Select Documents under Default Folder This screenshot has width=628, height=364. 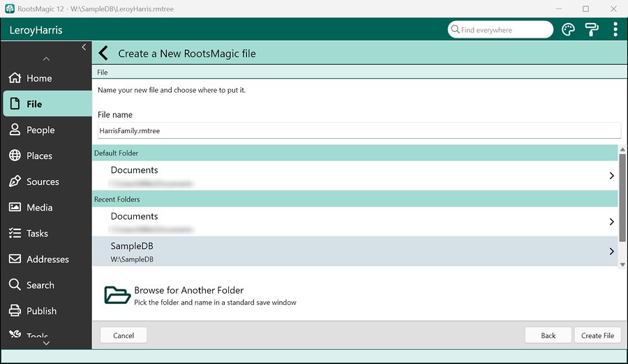(x=355, y=176)
